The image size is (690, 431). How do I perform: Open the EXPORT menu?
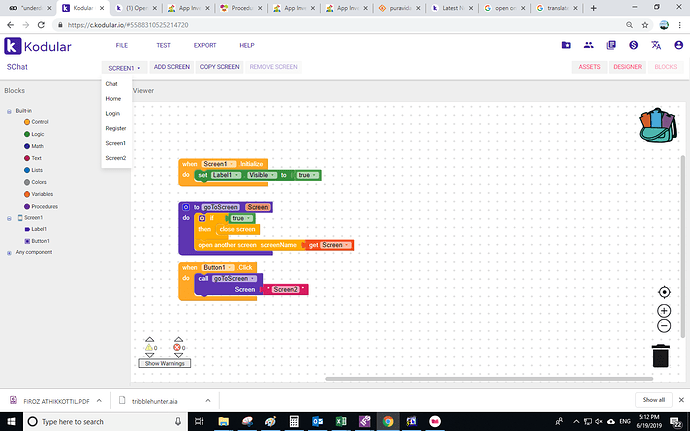204,45
